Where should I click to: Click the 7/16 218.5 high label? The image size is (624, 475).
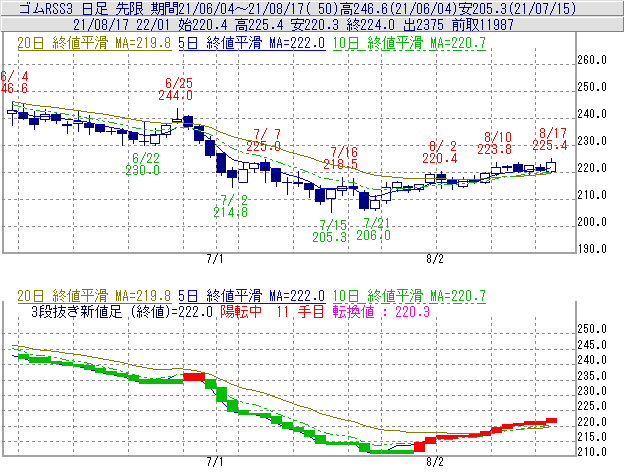pos(341,158)
